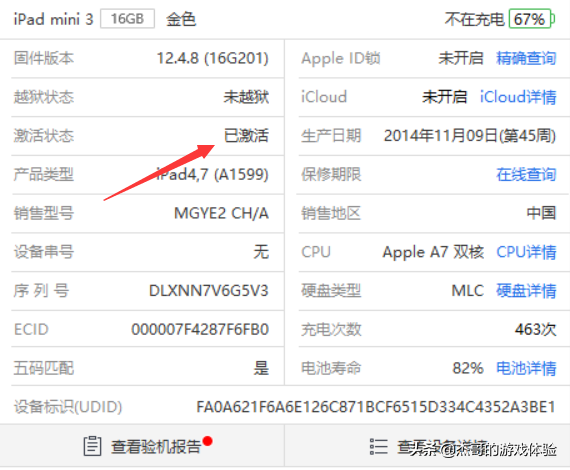Viewport: 570px width, 470px height.
Task: Click iCloud status 未开启
Action: (x=445, y=97)
